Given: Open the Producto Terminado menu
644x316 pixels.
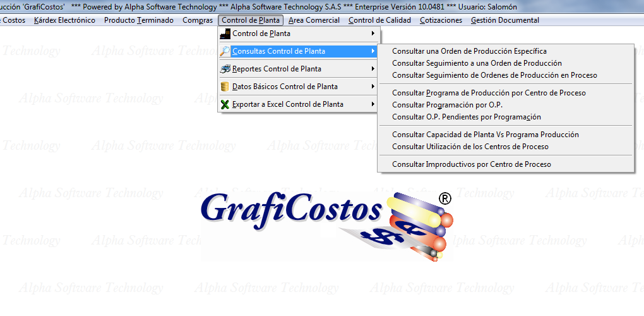Looking at the screenshot, I should point(138,20).
